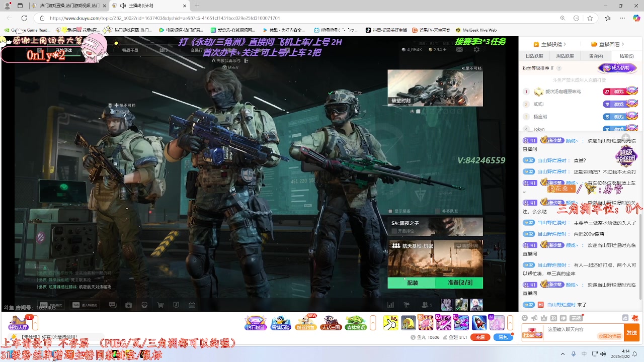644x362 pixels.
Task: Select the rocket gift icon
Action: pyautogui.click(x=479, y=323)
